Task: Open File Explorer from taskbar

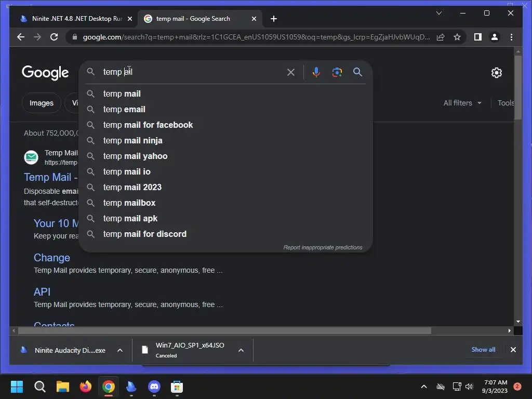Action: point(63,387)
